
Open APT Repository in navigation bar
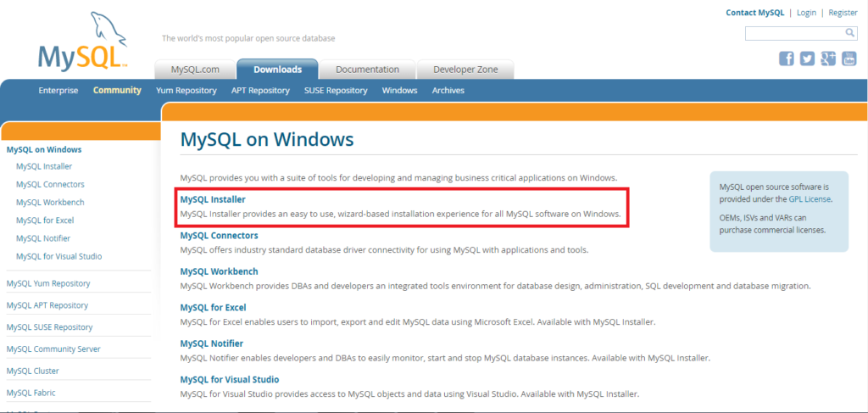[x=260, y=90]
